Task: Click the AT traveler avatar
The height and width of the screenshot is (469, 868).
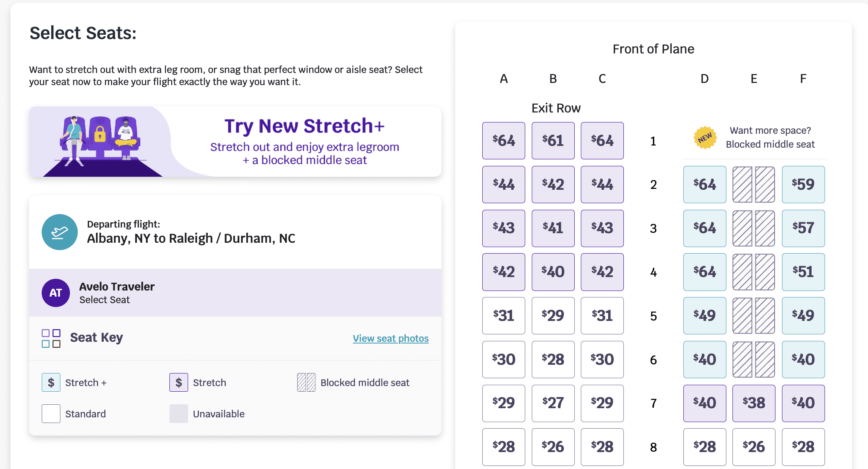Action: 56,293
